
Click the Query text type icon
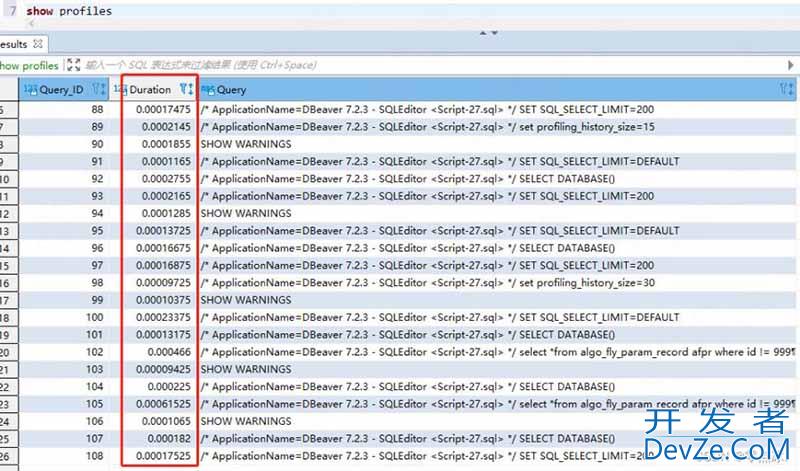(208, 90)
